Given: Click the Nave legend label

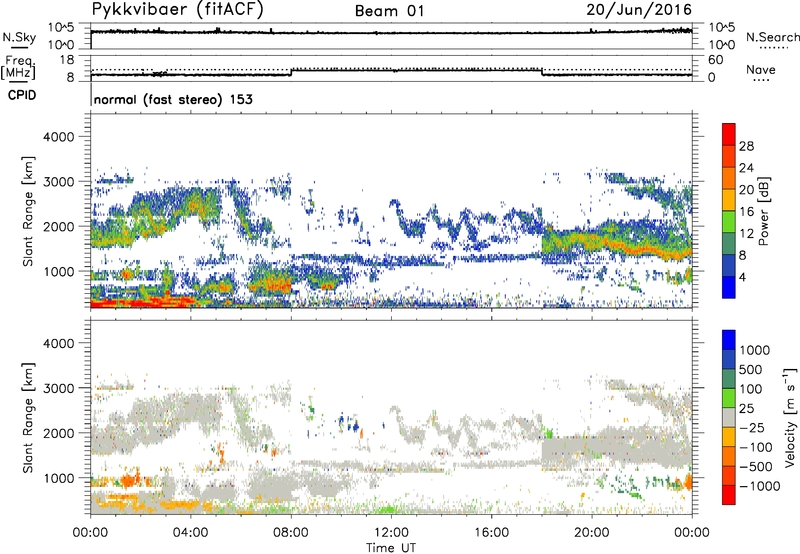Looking at the screenshot, I should click(x=761, y=69).
